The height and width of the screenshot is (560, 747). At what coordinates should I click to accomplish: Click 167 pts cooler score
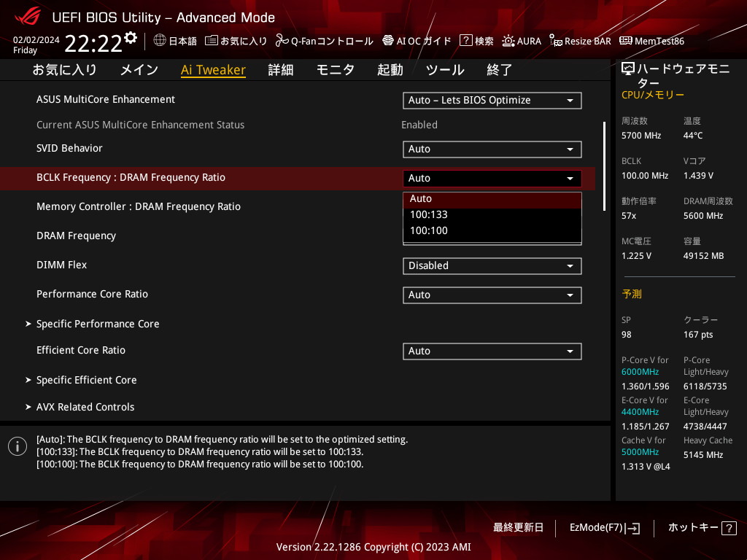point(698,335)
